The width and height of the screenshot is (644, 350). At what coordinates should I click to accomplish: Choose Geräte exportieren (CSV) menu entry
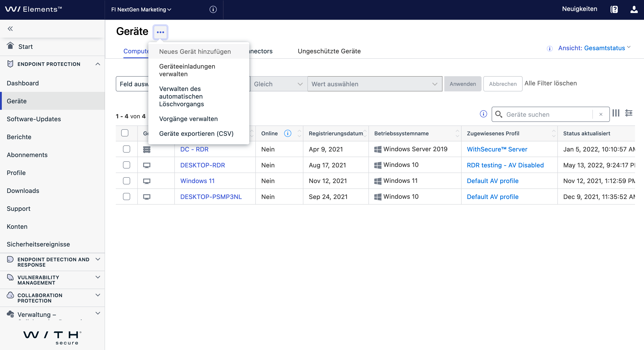196,134
